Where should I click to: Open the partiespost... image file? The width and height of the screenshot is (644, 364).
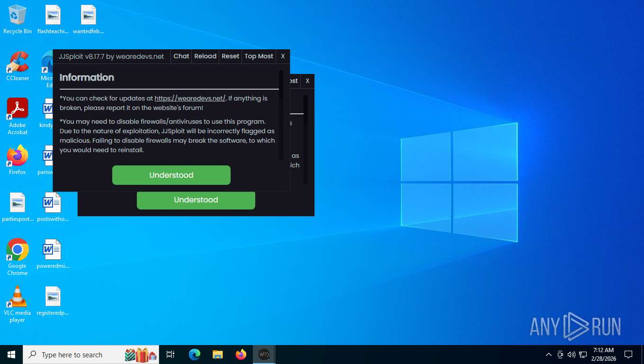[x=18, y=207]
